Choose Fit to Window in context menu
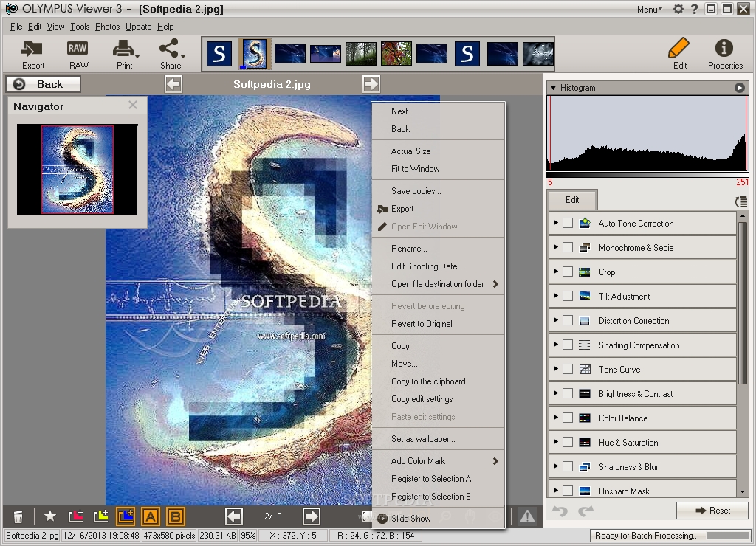756x546 pixels. (439, 169)
